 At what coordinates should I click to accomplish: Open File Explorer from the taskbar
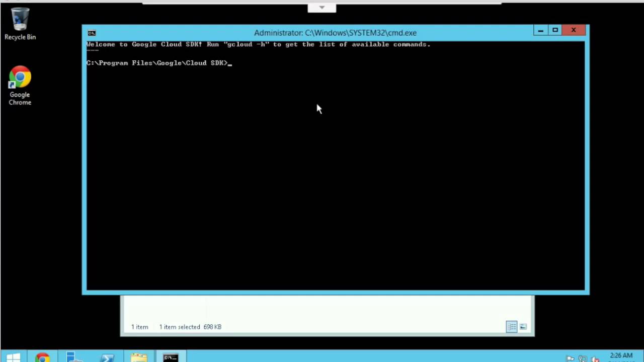pos(139,357)
